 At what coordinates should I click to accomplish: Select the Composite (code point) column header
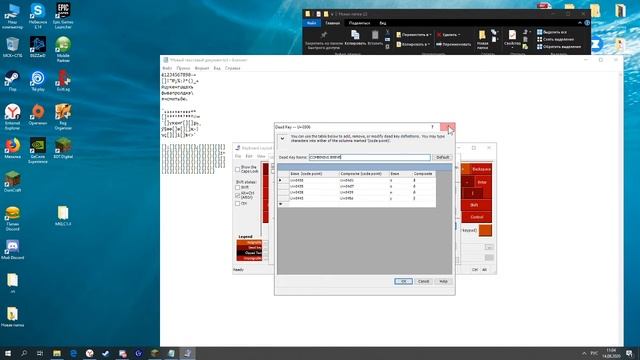coord(364,174)
